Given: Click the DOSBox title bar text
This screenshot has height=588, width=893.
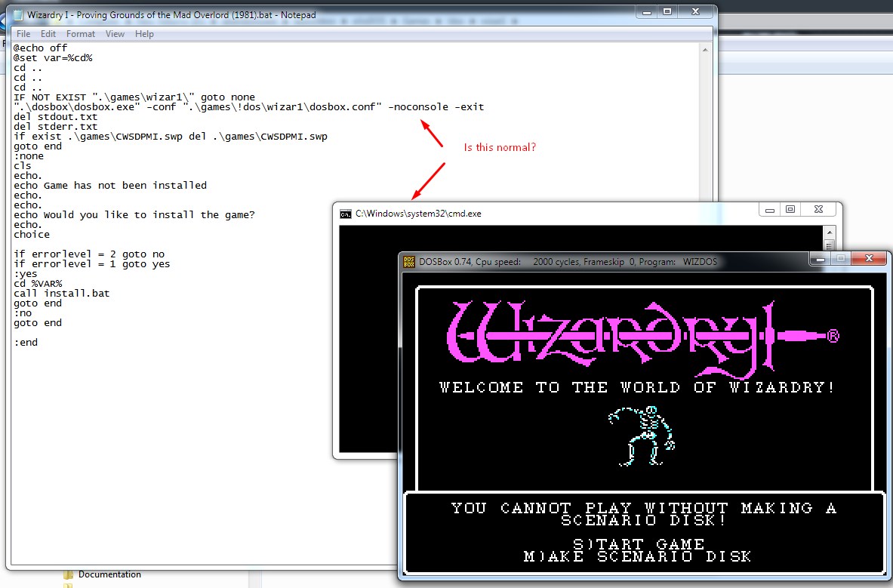Looking at the screenshot, I should [x=568, y=262].
